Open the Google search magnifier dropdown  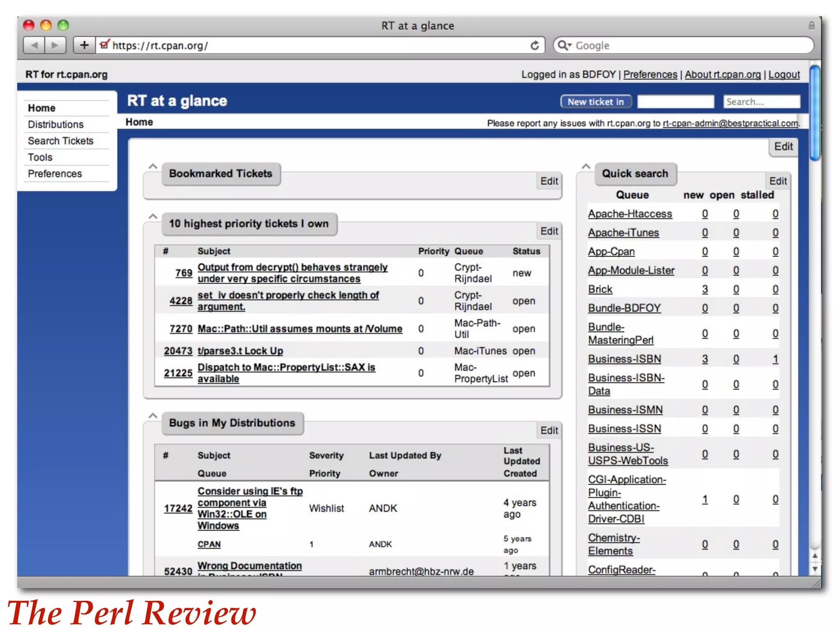(x=565, y=45)
